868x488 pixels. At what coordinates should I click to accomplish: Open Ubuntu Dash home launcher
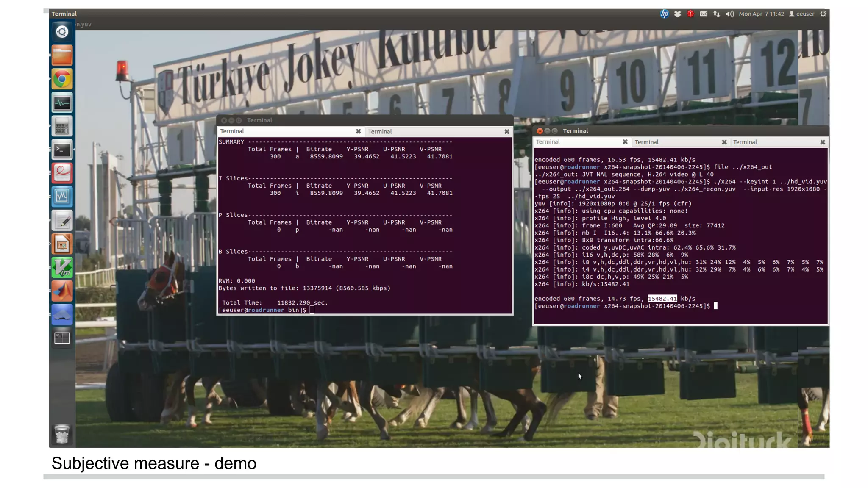point(62,32)
